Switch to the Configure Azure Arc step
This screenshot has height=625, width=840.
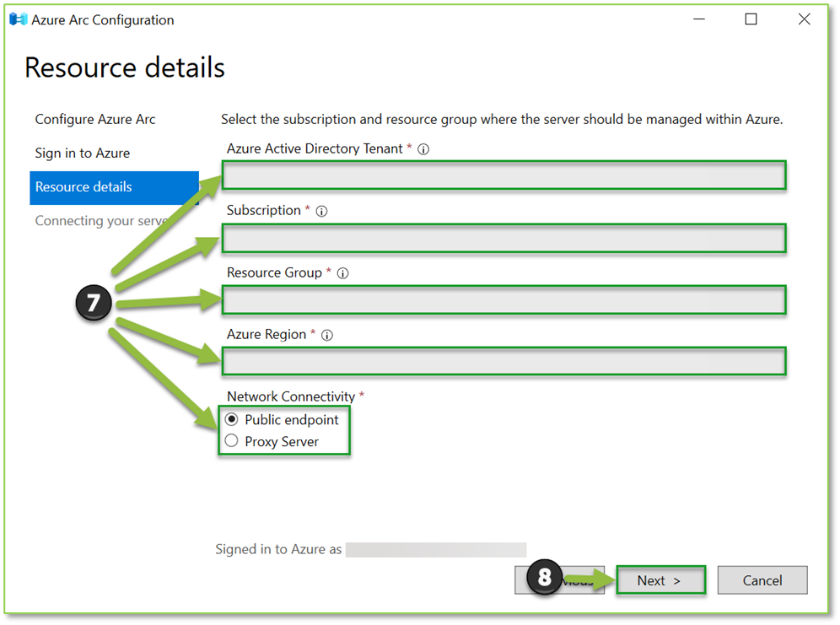coord(94,119)
